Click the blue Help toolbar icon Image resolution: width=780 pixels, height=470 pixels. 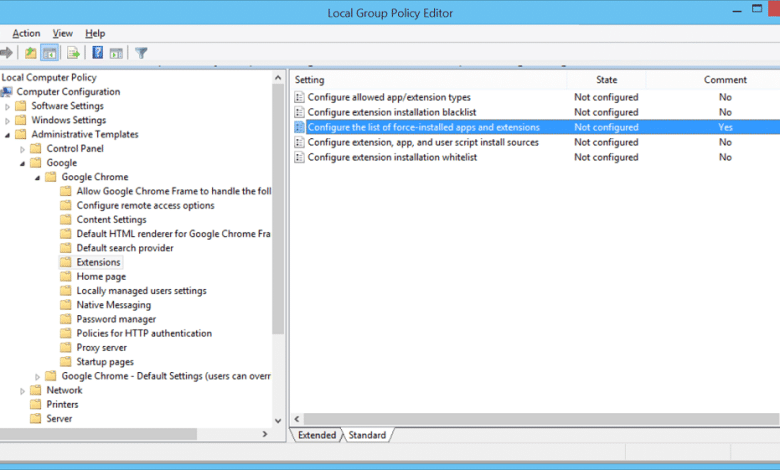click(98, 52)
